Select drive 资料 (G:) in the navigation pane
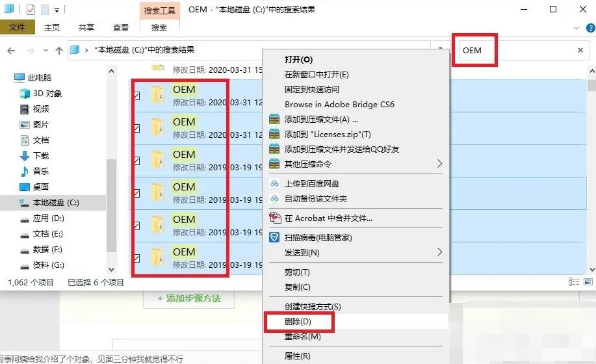This screenshot has height=364, width=596. (42, 265)
